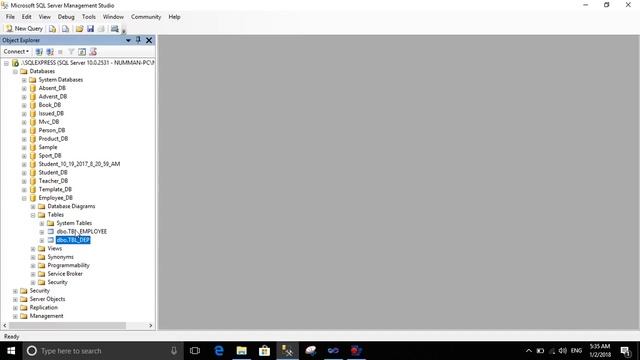Select the Sample database
Viewport: 640px width, 360px height.
click(x=48, y=147)
